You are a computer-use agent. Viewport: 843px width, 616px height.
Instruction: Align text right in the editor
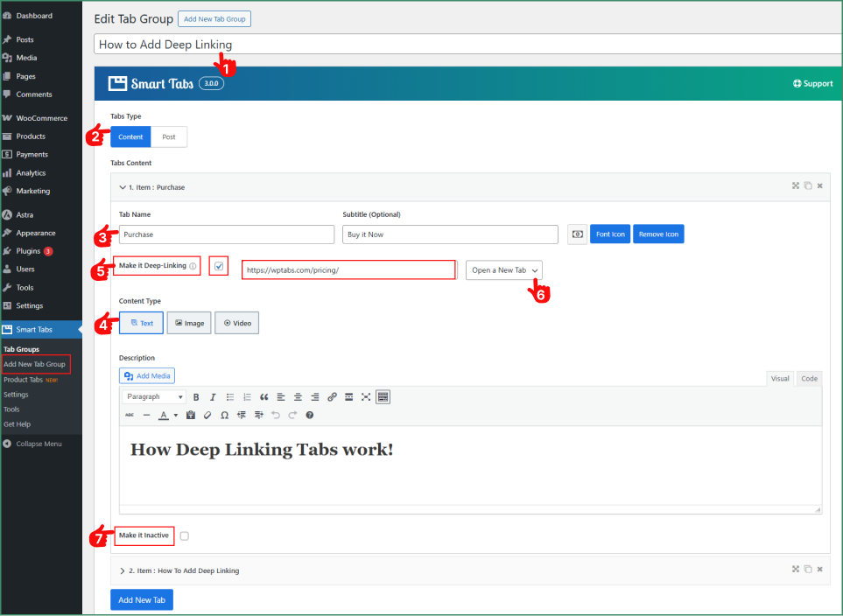coord(315,397)
